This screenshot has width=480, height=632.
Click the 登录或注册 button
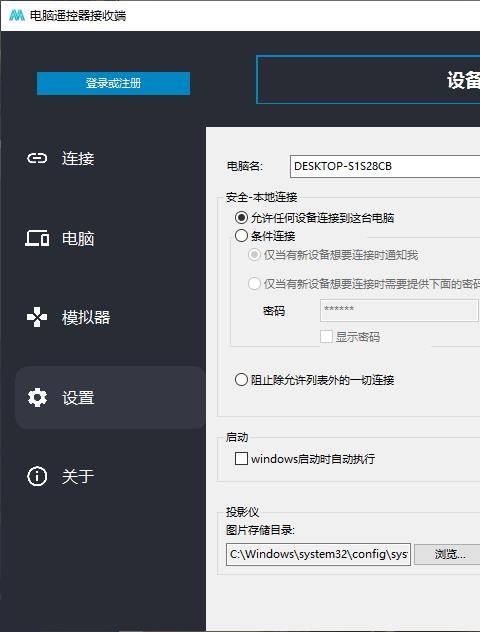113,83
